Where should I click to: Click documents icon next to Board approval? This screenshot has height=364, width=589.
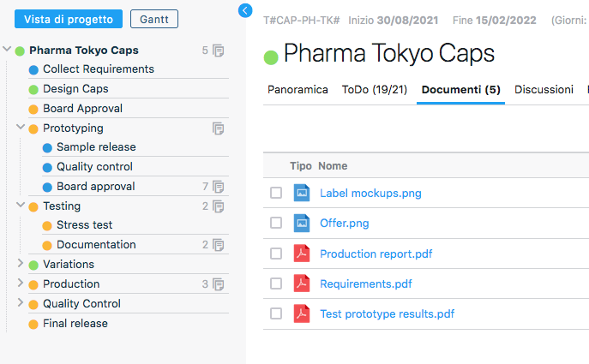(x=219, y=187)
